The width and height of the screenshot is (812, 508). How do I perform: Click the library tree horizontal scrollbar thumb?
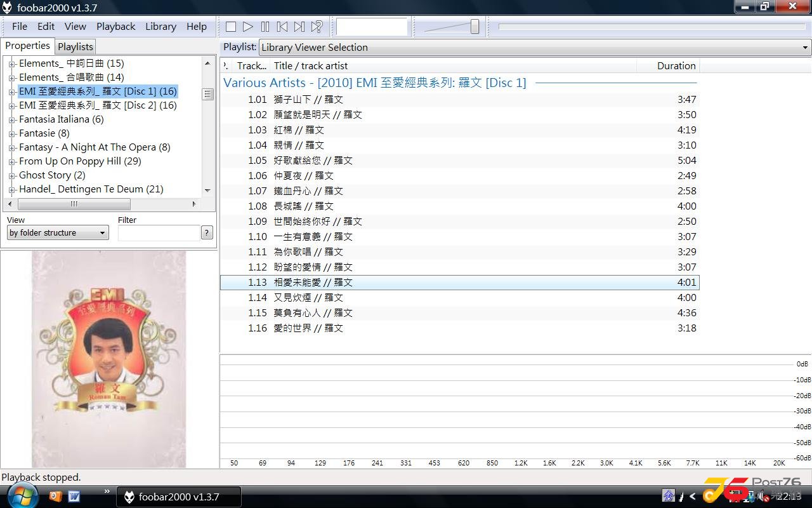coord(74,204)
